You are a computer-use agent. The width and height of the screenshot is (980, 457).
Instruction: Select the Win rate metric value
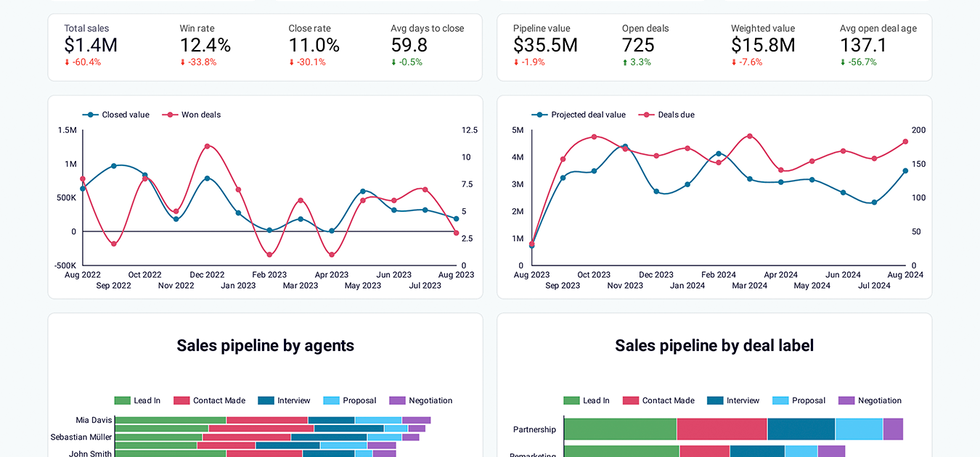tap(205, 44)
